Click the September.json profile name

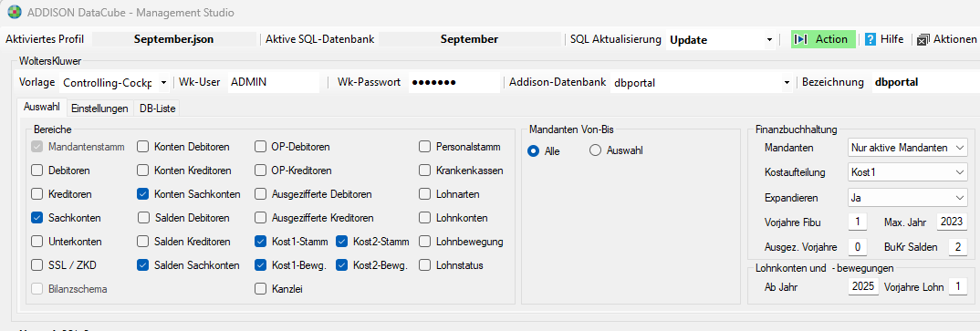coord(173,39)
